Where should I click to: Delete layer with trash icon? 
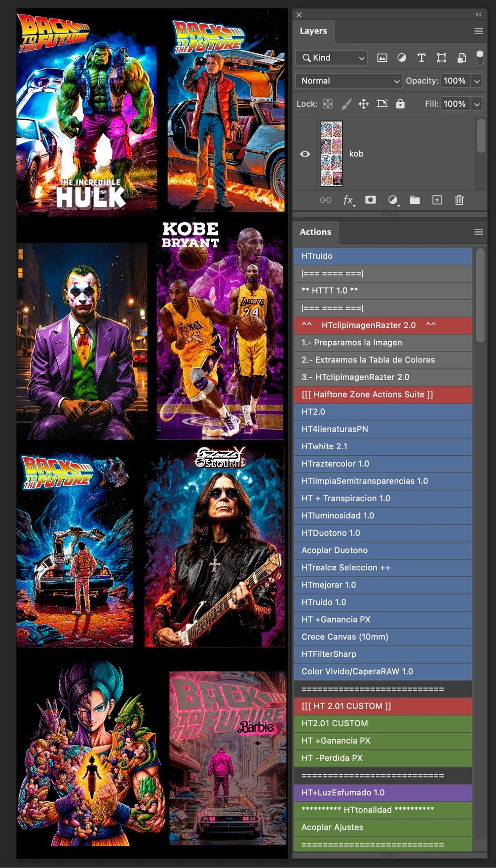click(x=459, y=200)
